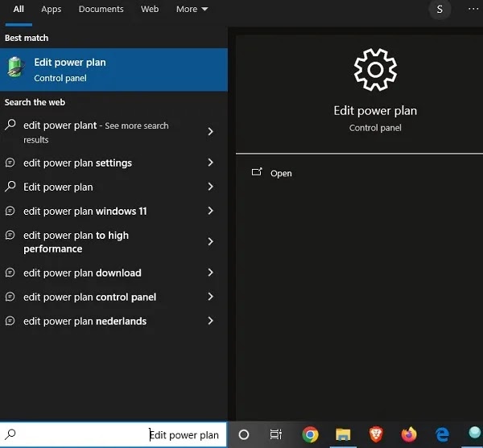This screenshot has height=448, width=483.
Task: Click the search icon beside 'edit power plant'
Action: 10,125
